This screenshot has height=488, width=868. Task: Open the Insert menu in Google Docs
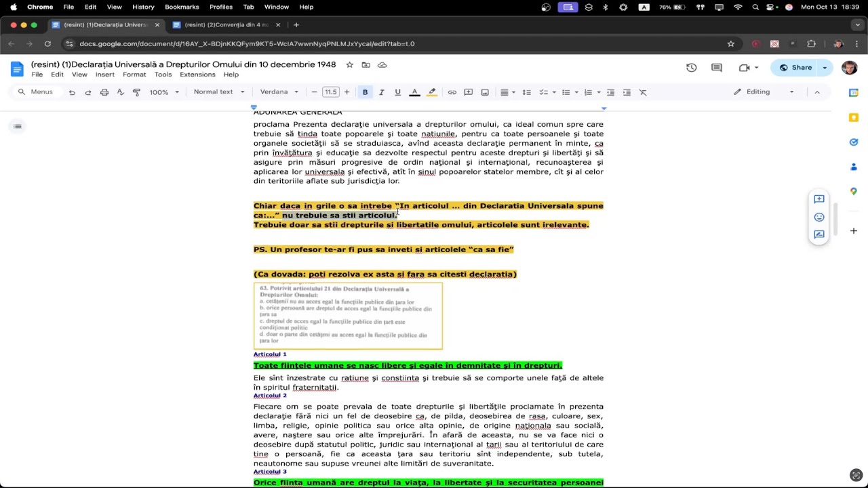(105, 75)
